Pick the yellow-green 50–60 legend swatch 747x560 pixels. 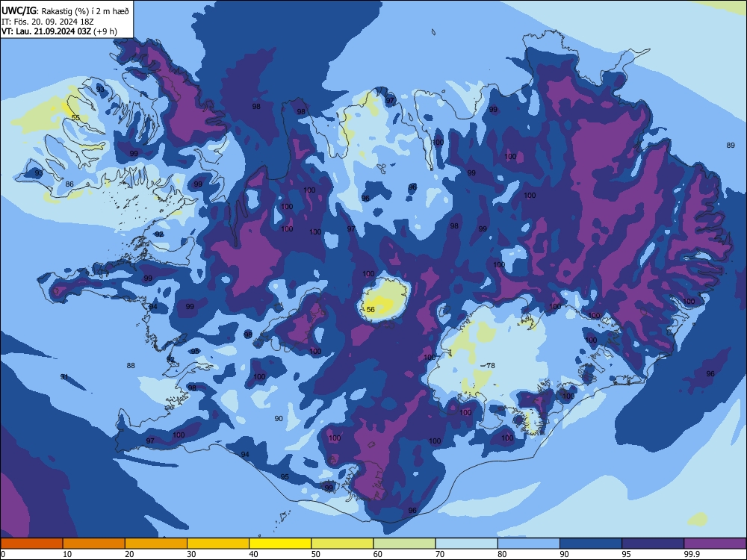(342, 544)
